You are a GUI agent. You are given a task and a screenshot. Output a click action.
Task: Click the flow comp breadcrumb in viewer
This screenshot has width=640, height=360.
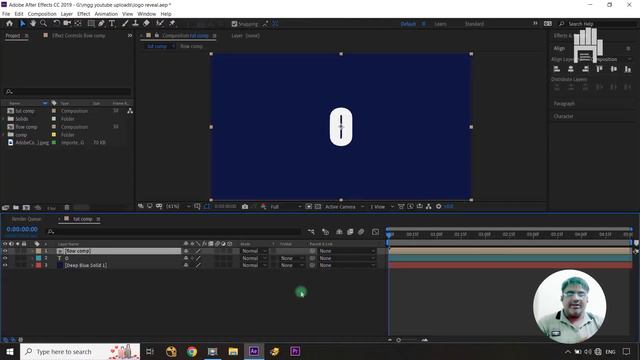coord(191,47)
